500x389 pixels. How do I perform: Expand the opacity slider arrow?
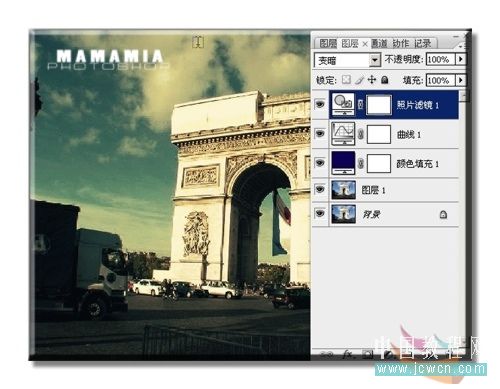pyautogui.click(x=461, y=59)
